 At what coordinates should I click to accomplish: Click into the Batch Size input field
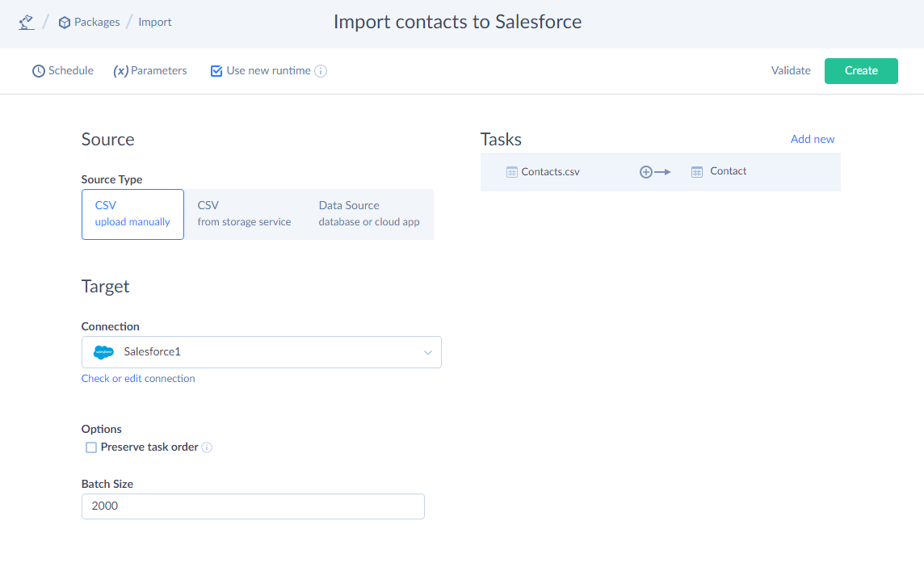point(253,506)
